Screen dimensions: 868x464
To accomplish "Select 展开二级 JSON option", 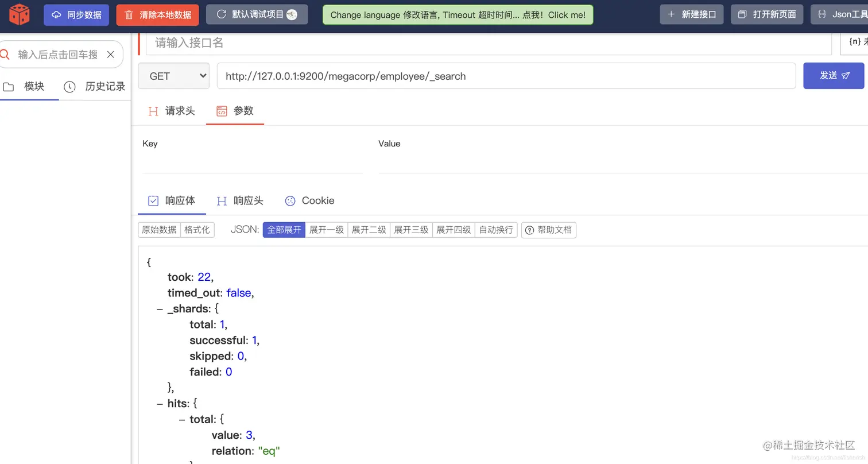I will [369, 230].
